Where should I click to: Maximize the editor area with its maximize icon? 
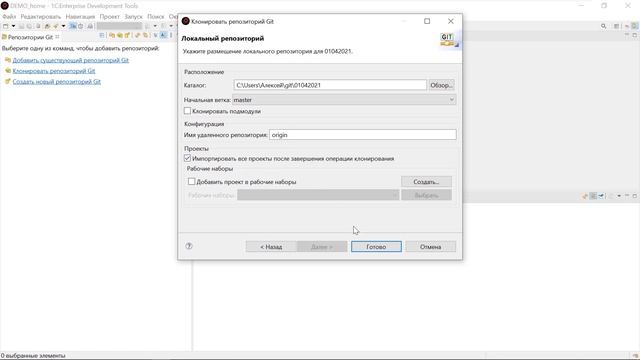pyautogui.click(x=635, y=36)
